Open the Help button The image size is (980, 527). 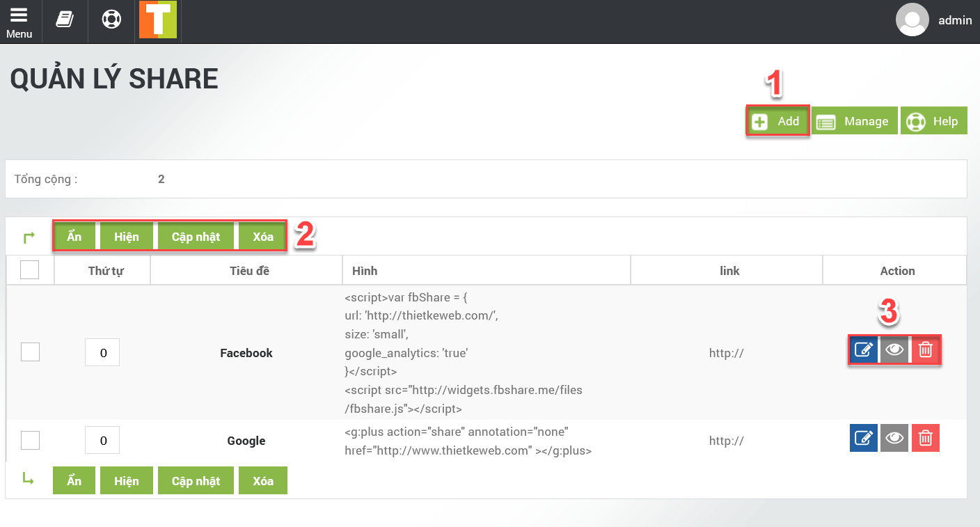click(x=934, y=121)
